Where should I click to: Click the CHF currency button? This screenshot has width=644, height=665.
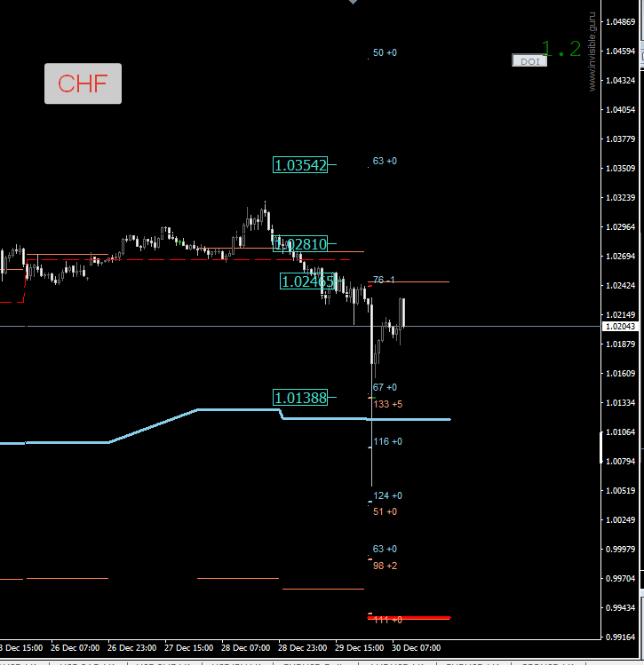(83, 83)
